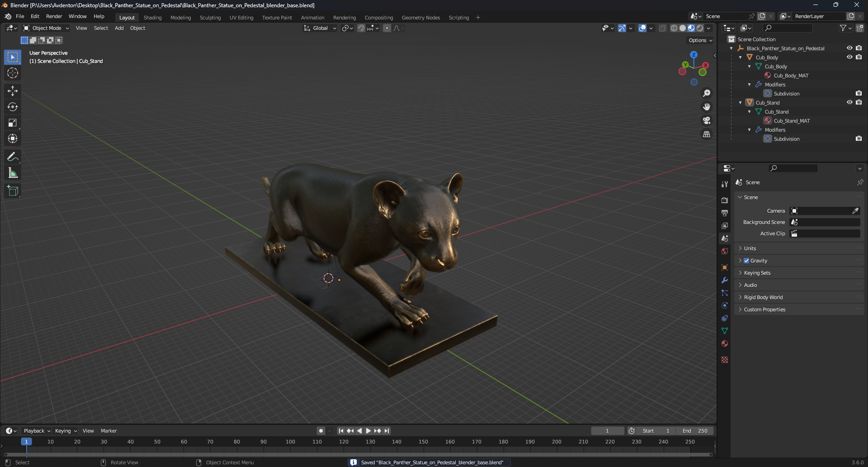The image size is (868, 467).
Task: Click the End frame 250 field
Action: (695, 431)
